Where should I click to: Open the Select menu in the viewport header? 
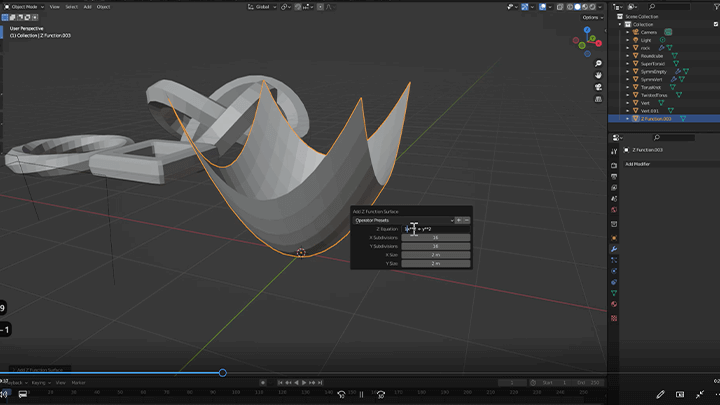click(71, 7)
